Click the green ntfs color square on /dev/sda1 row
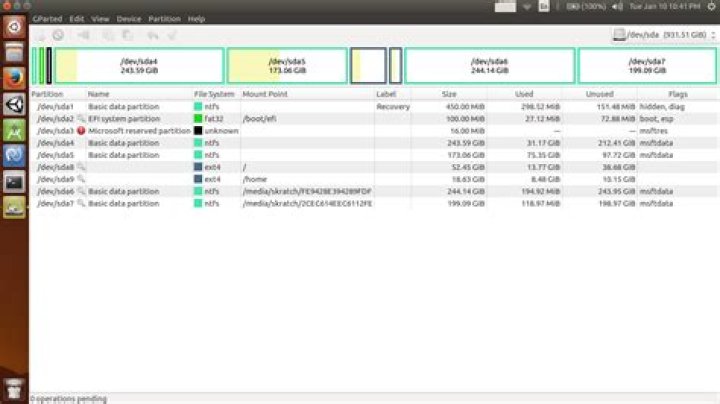 click(x=198, y=107)
